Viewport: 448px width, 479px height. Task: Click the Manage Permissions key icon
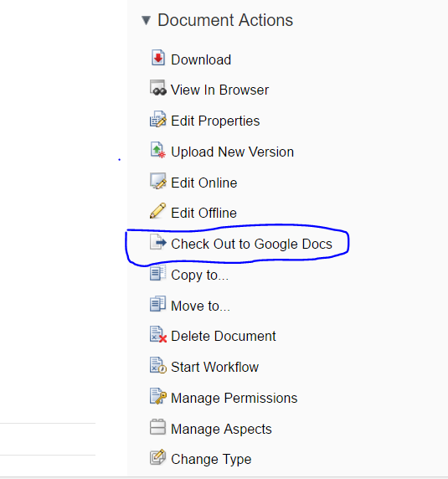click(x=158, y=396)
